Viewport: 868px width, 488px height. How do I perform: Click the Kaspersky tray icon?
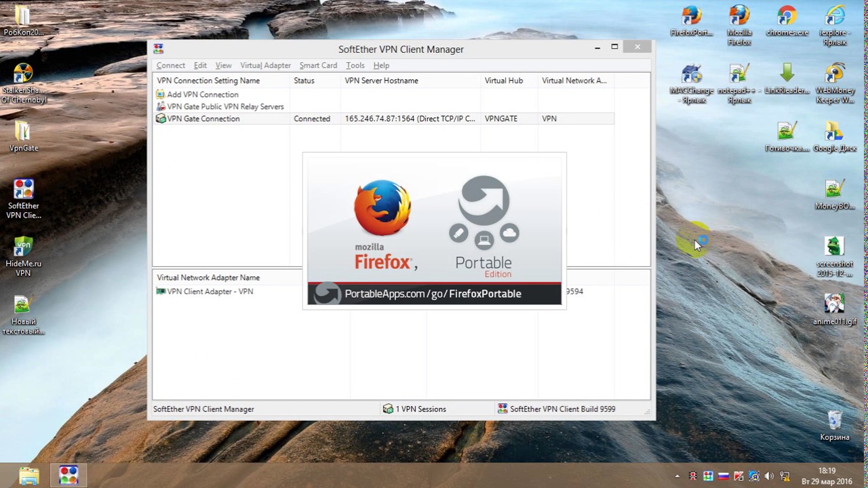(738, 476)
